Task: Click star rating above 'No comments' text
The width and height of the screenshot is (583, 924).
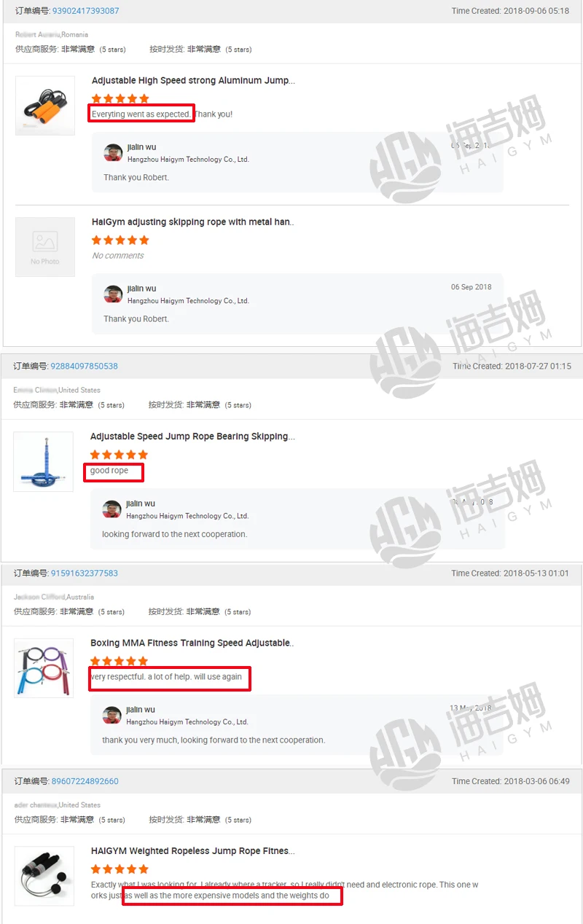Action: (120, 240)
